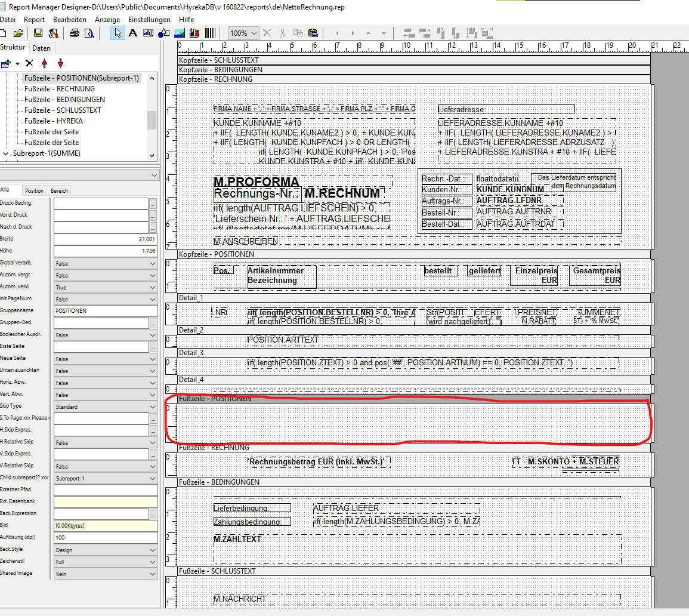Click the ellipsis button for Druck-Beding.
689x616 pixels.
(153, 204)
